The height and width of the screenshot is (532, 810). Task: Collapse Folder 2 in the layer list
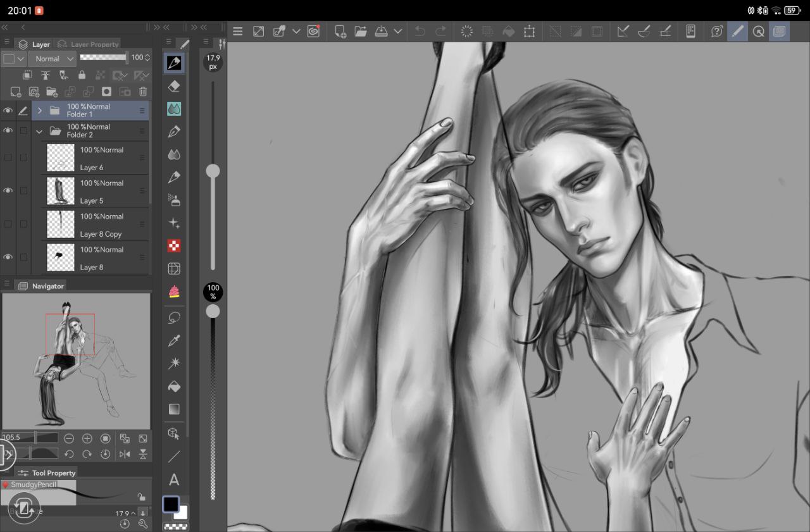point(40,132)
